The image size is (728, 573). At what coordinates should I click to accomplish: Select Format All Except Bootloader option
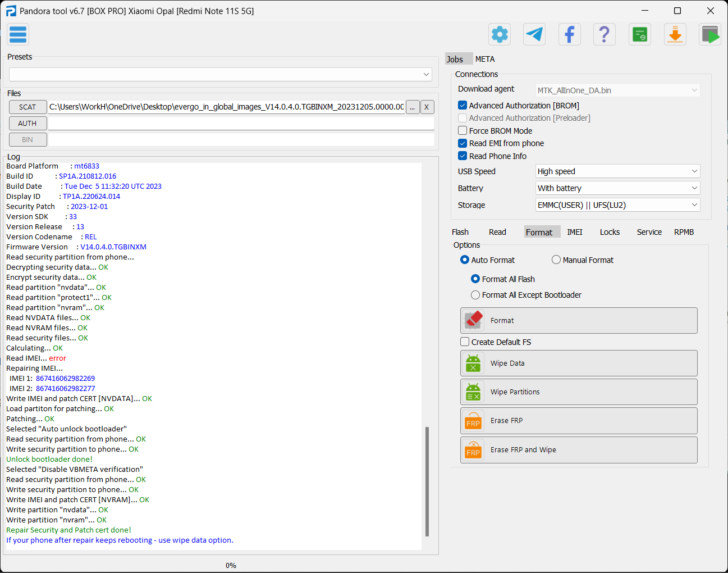(475, 295)
